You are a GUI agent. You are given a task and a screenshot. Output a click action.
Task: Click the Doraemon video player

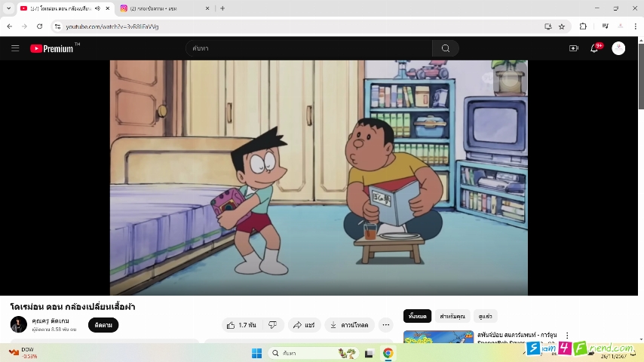tap(319, 177)
